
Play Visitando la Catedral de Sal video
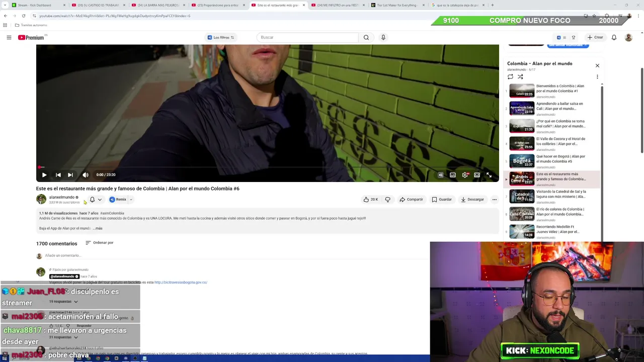(552, 197)
